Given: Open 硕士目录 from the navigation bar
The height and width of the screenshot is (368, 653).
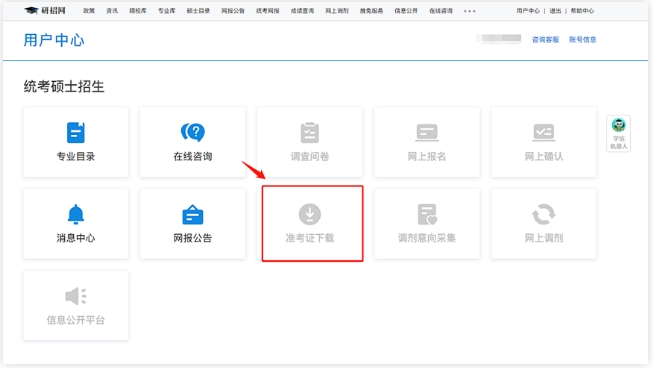Looking at the screenshot, I should point(198,11).
